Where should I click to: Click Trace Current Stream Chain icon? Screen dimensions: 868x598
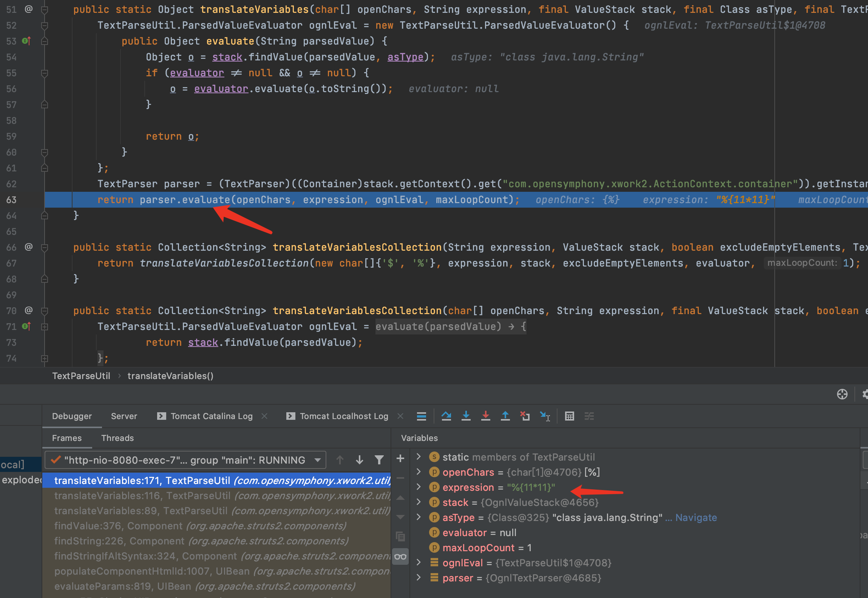point(589,416)
